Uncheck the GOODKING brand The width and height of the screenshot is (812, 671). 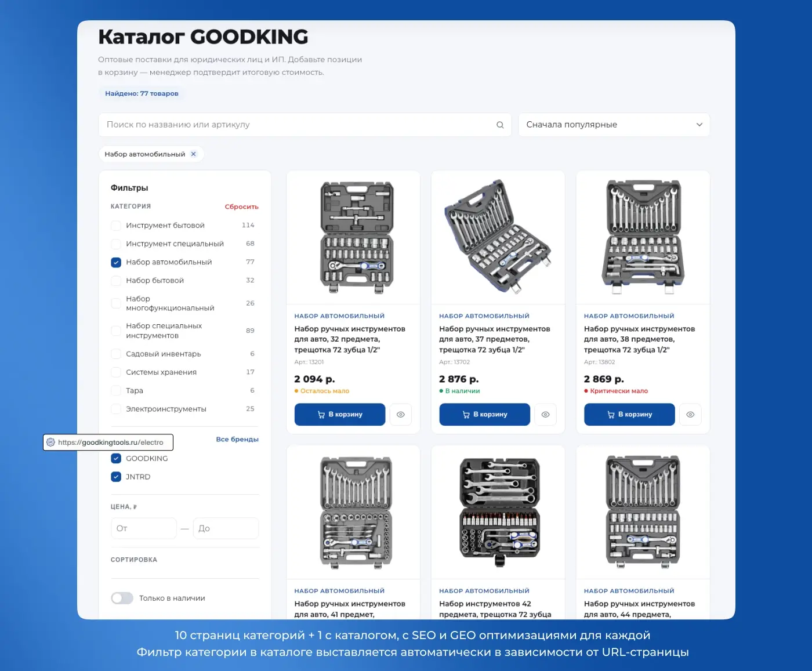(116, 459)
